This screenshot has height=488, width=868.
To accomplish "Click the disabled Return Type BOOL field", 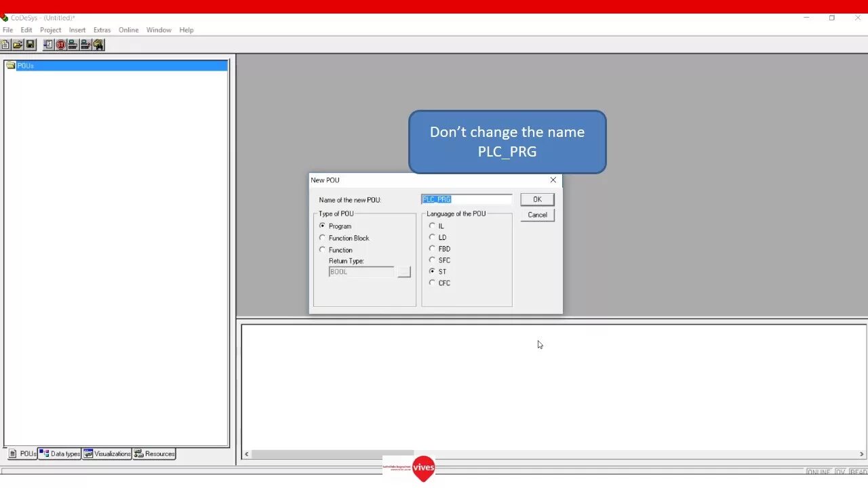I will pyautogui.click(x=361, y=272).
